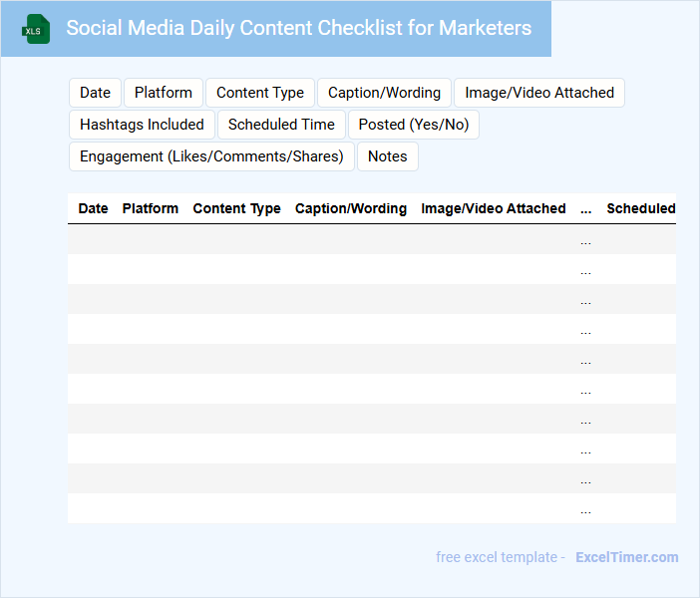Click the green XLS file icon
Viewport: 700px width, 598px height.
click(x=37, y=29)
